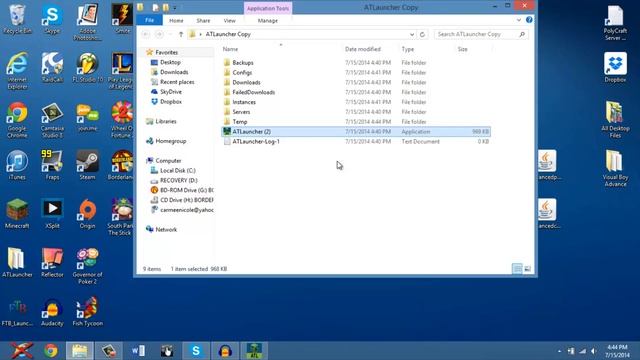Refresh the ATLauncher Copy folder view
Viewport: 640px width, 360px height.
point(422,34)
